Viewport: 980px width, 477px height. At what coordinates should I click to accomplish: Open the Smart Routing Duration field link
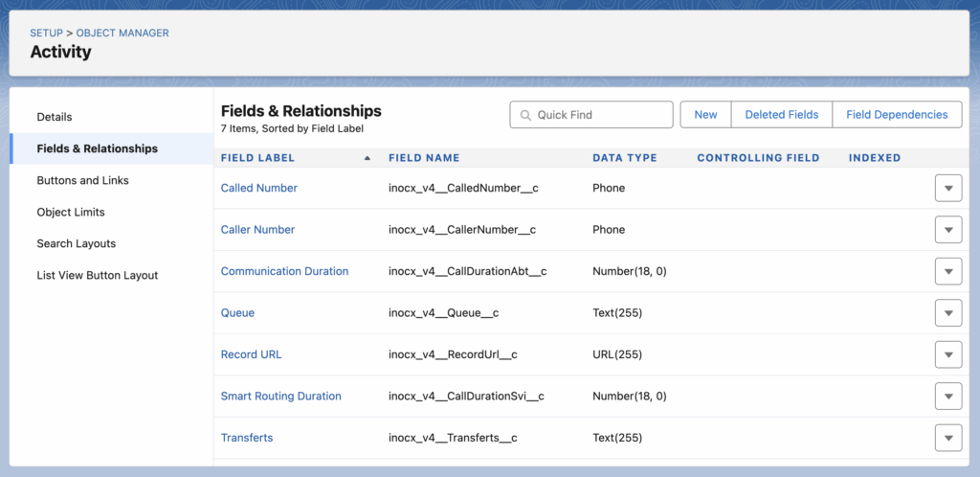(280, 397)
